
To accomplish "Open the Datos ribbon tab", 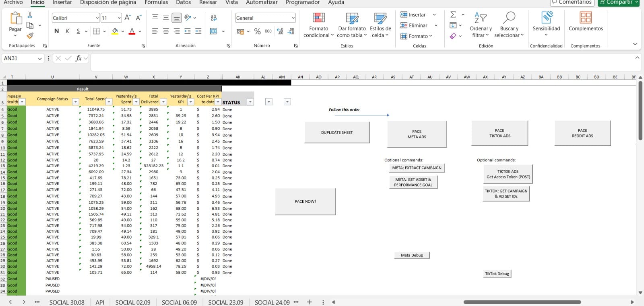I will click(x=184, y=2).
